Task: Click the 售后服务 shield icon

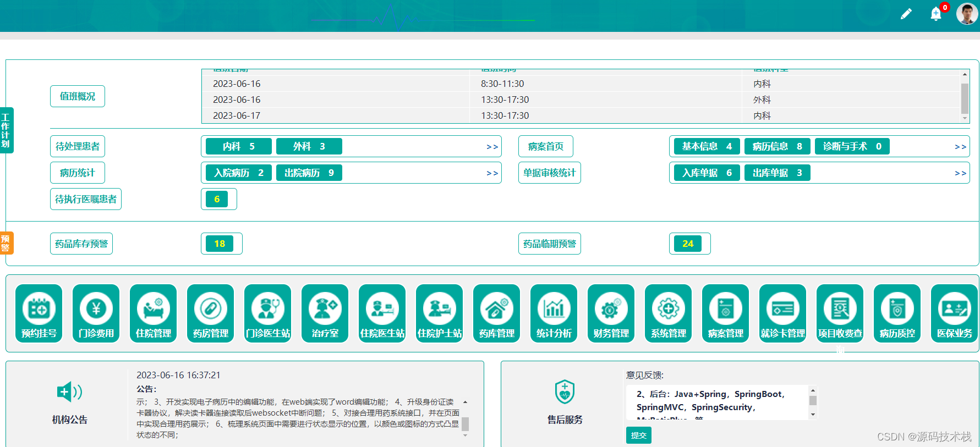Action: point(565,392)
